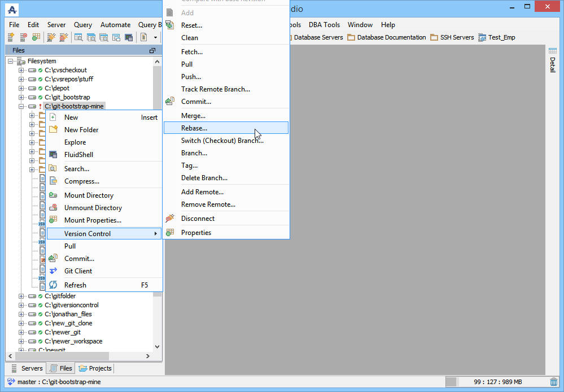Image resolution: width=564 pixels, height=392 pixels.
Task: Click horizontal scrollbar right arrow in Files panel
Action: [x=148, y=356]
